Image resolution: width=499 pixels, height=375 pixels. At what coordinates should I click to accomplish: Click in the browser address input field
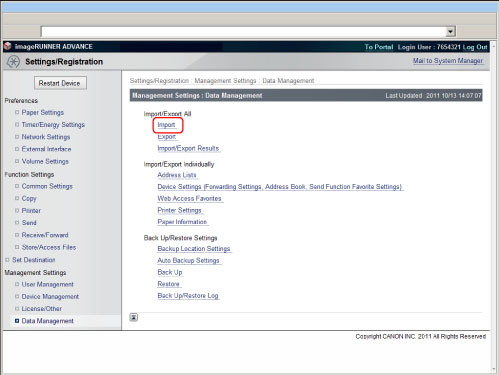pyautogui.click(x=243, y=32)
